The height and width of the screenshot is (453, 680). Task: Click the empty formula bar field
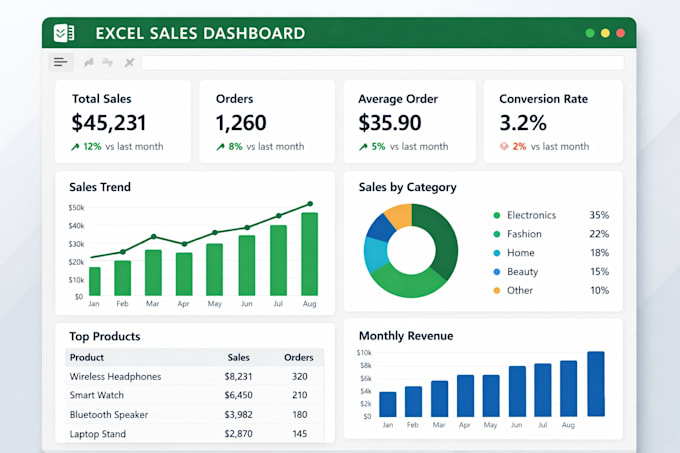382,63
